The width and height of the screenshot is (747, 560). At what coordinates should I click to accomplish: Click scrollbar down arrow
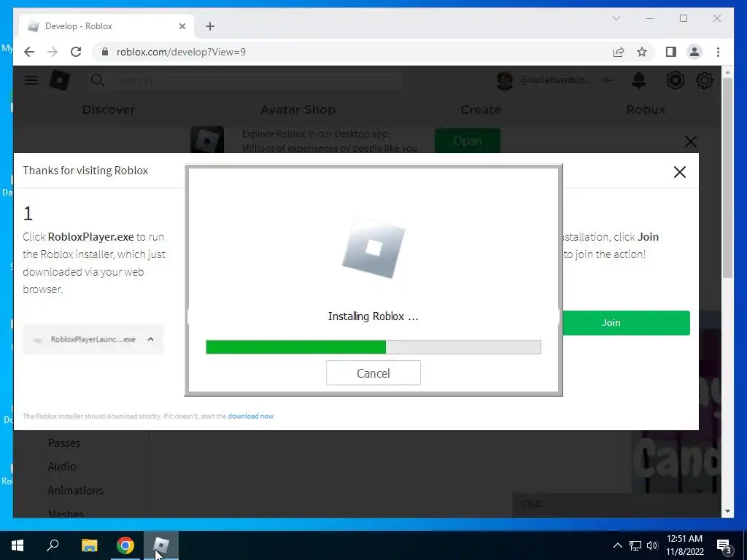click(727, 511)
